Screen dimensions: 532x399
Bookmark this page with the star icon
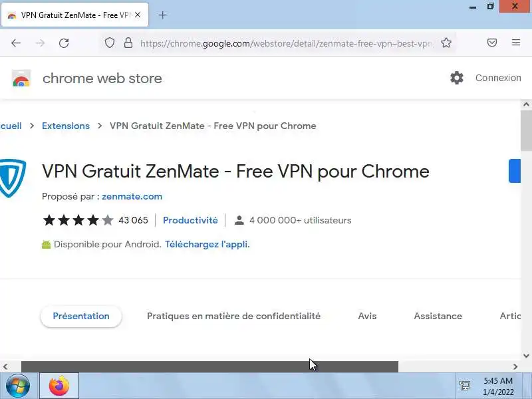pos(446,43)
